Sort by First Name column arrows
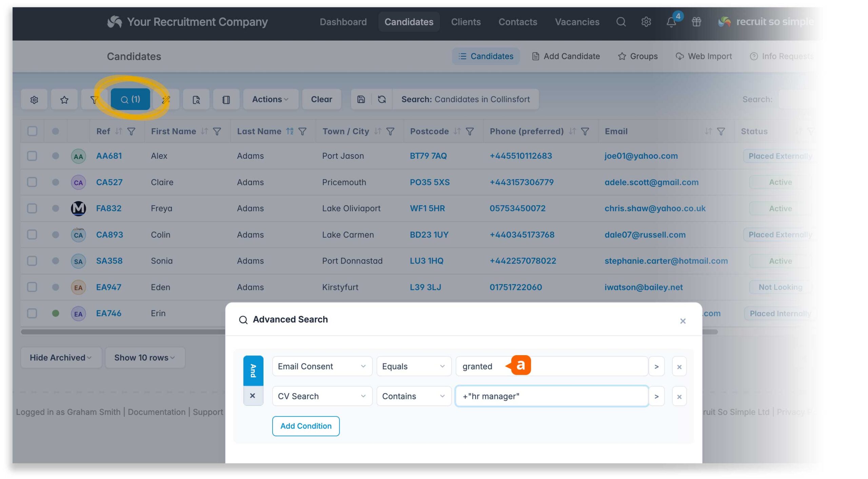This screenshot has width=868, height=479. click(204, 131)
